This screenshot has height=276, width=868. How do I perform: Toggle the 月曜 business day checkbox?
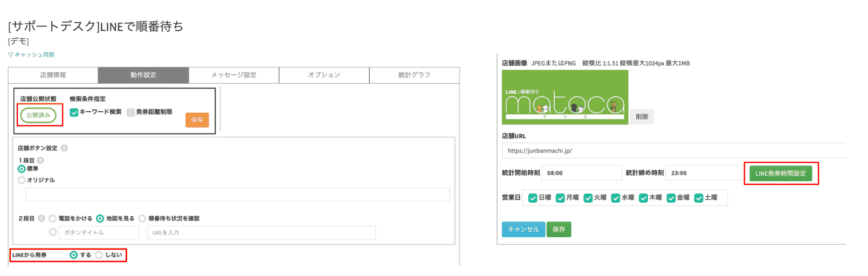(560, 198)
